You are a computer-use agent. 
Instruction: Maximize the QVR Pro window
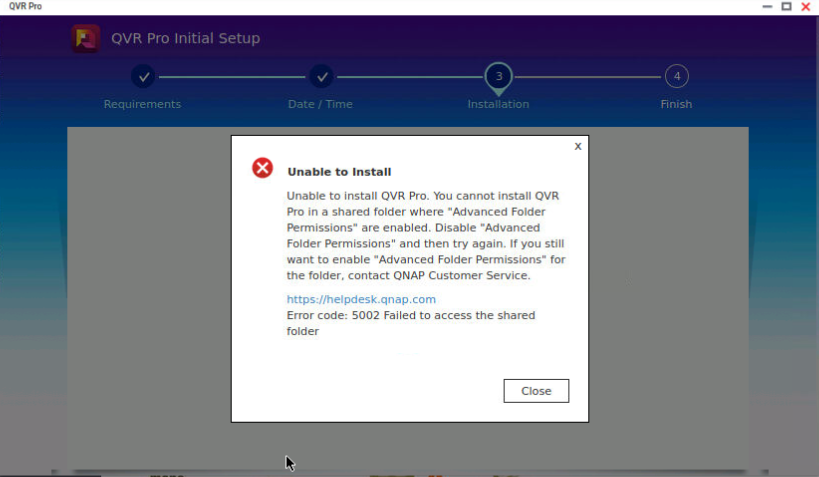pyautogui.click(x=786, y=6)
